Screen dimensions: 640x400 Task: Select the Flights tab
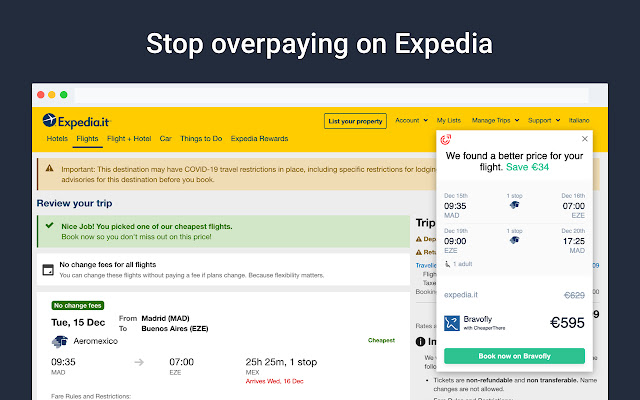87,139
